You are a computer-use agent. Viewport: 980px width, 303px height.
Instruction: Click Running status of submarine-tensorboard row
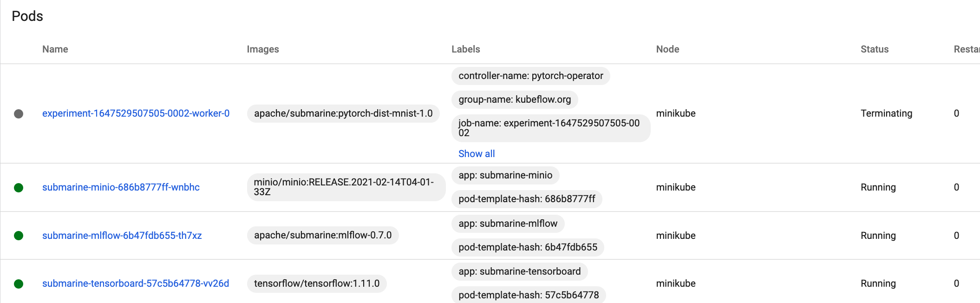878,283
